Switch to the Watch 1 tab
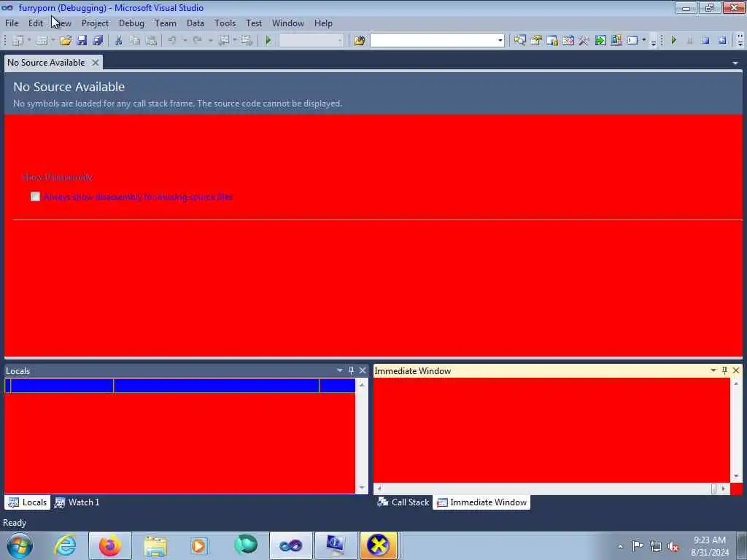 [x=77, y=502]
